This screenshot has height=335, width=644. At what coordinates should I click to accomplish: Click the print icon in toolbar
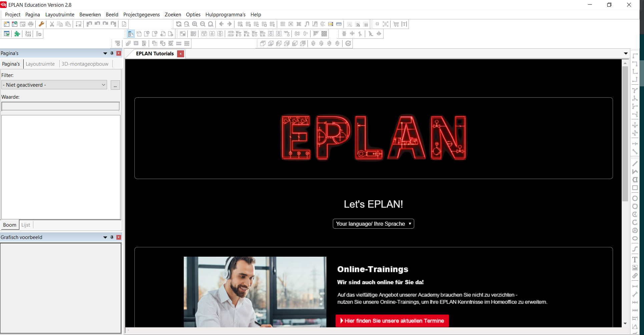pyautogui.click(x=31, y=24)
